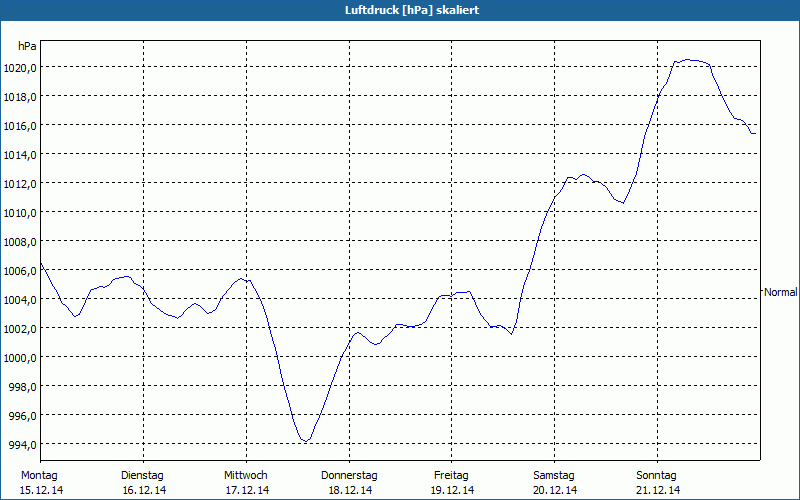
Task: Click the hPa unit label
Action: pos(27,46)
